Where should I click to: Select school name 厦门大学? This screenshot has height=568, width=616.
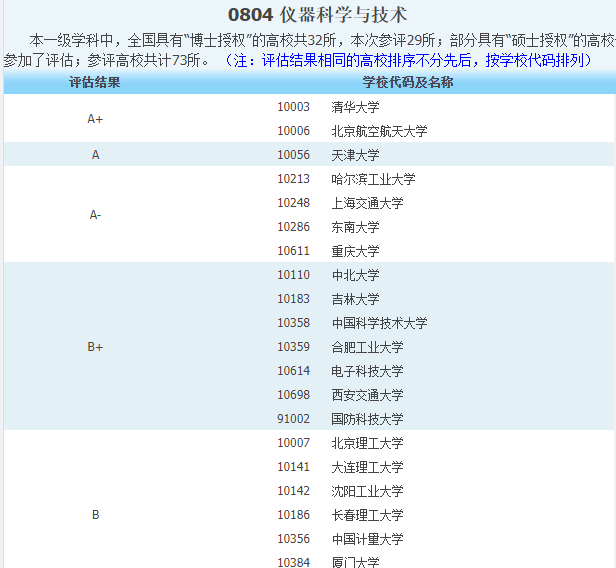[x=355, y=562]
